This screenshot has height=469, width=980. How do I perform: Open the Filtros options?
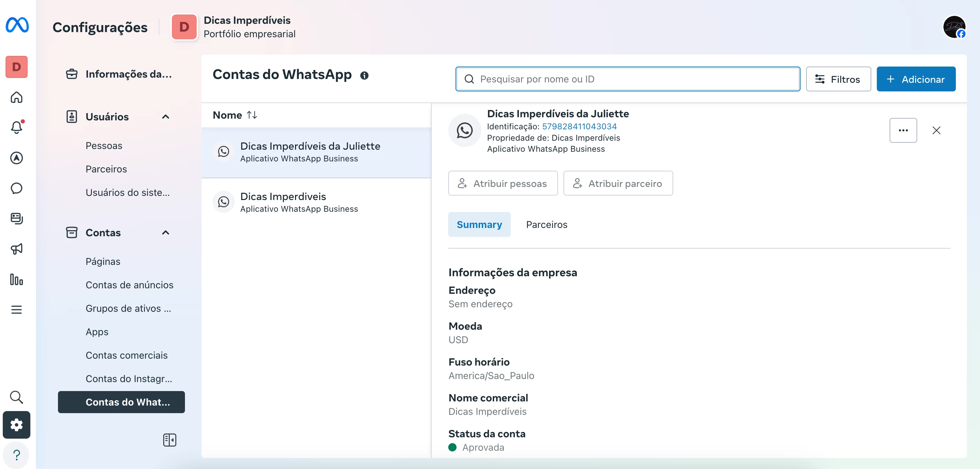pyautogui.click(x=838, y=79)
